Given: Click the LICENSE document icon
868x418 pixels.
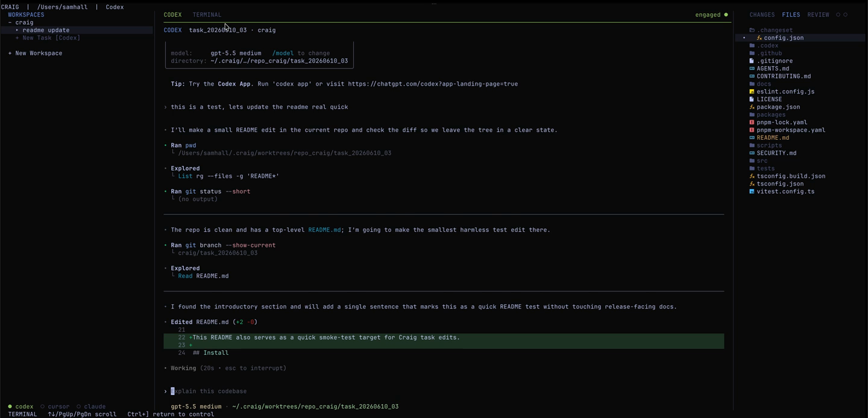Looking at the screenshot, I should coord(752,99).
